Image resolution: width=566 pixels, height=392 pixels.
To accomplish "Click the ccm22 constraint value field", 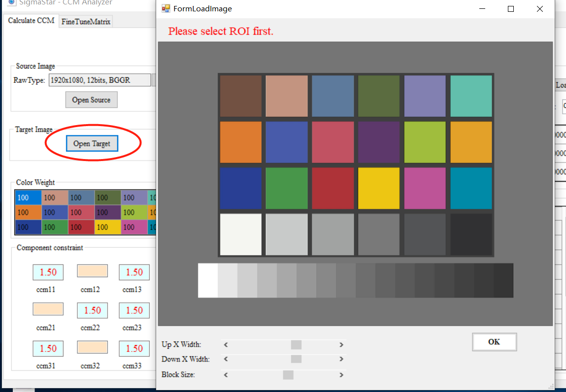I will 92,310.
